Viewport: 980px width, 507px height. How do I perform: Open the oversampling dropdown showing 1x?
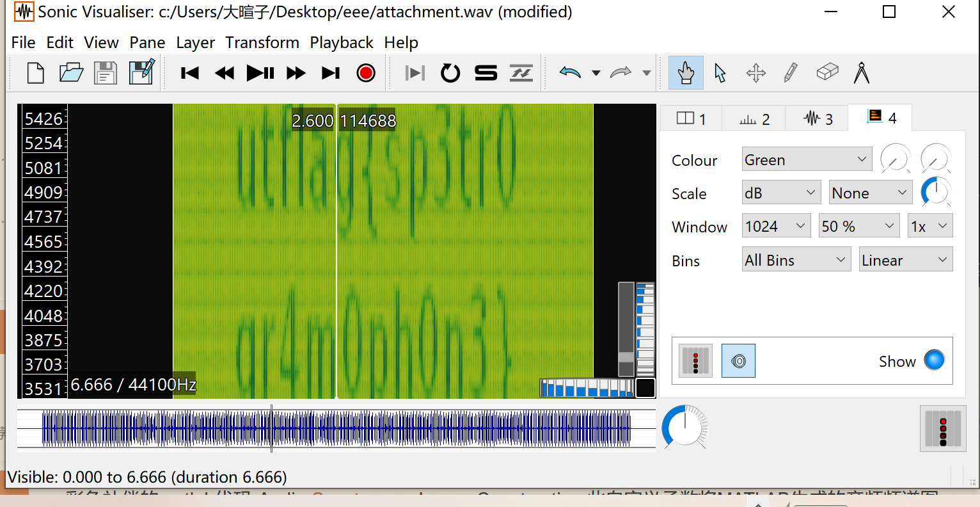click(930, 226)
